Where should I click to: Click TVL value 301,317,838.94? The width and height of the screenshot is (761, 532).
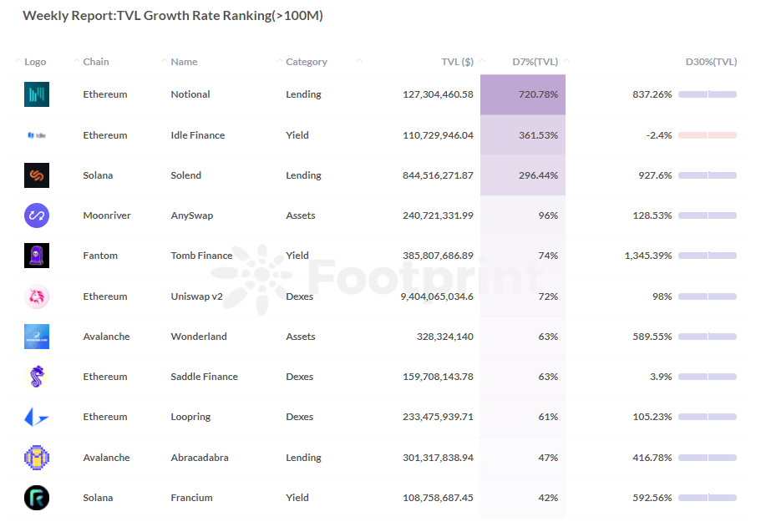[x=438, y=457]
